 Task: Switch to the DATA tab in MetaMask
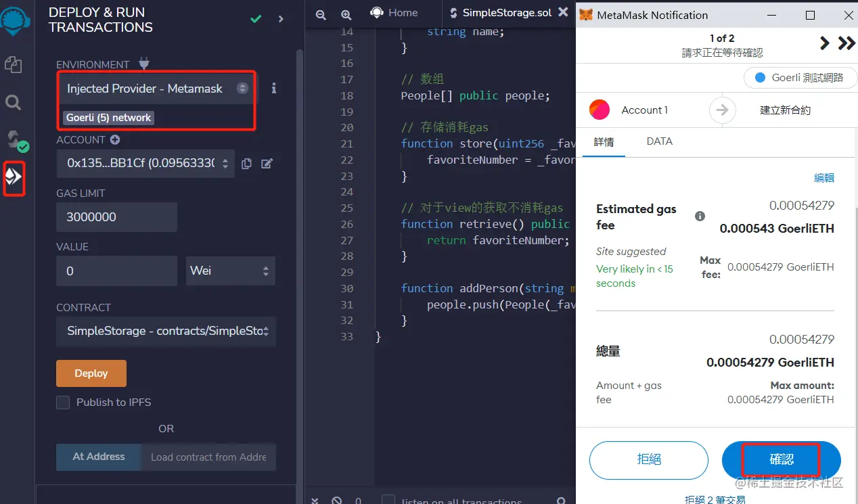coord(659,141)
